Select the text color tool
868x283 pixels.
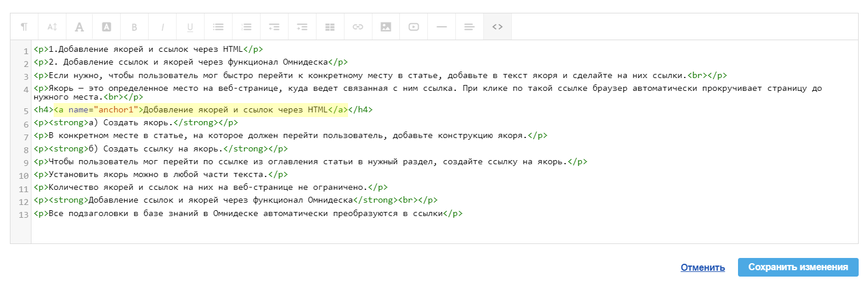point(80,27)
